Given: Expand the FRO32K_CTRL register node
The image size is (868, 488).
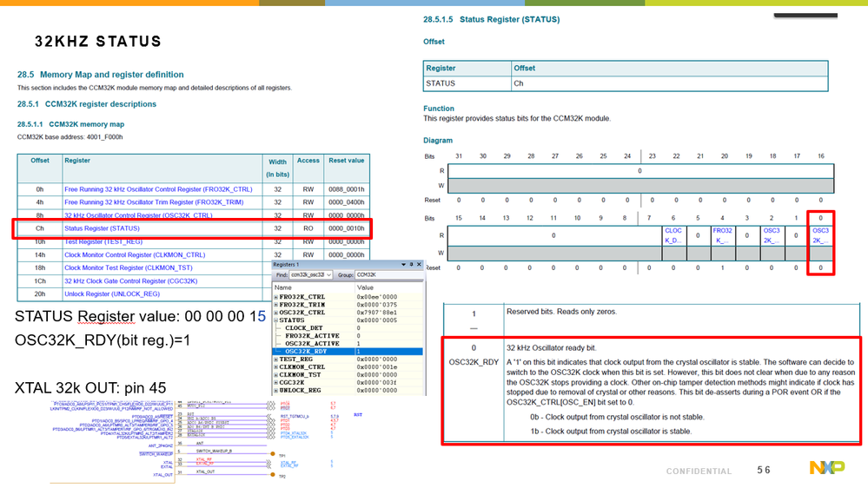Looking at the screenshot, I should (276, 297).
